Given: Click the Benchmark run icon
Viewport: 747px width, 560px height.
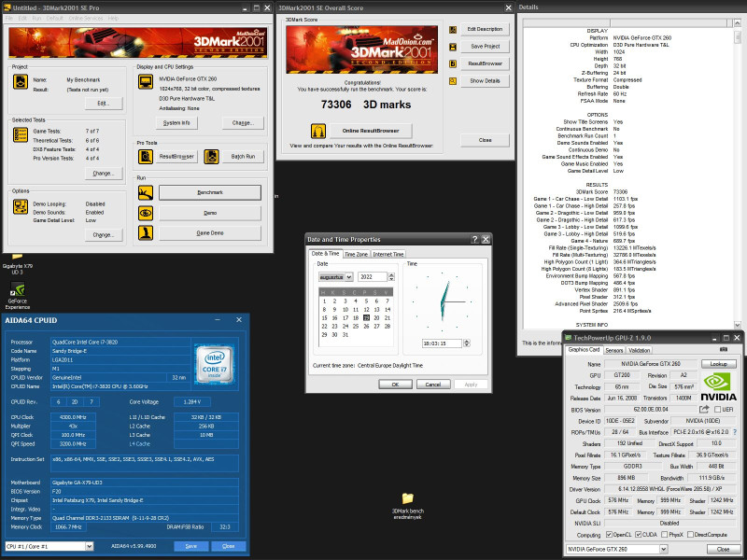Looking at the screenshot, I should (146, 192).
